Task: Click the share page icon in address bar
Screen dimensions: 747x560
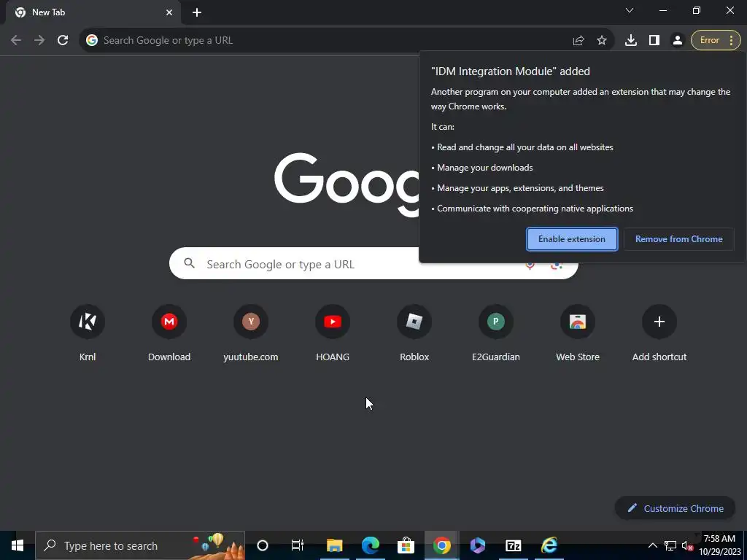Action: (578, 41)
